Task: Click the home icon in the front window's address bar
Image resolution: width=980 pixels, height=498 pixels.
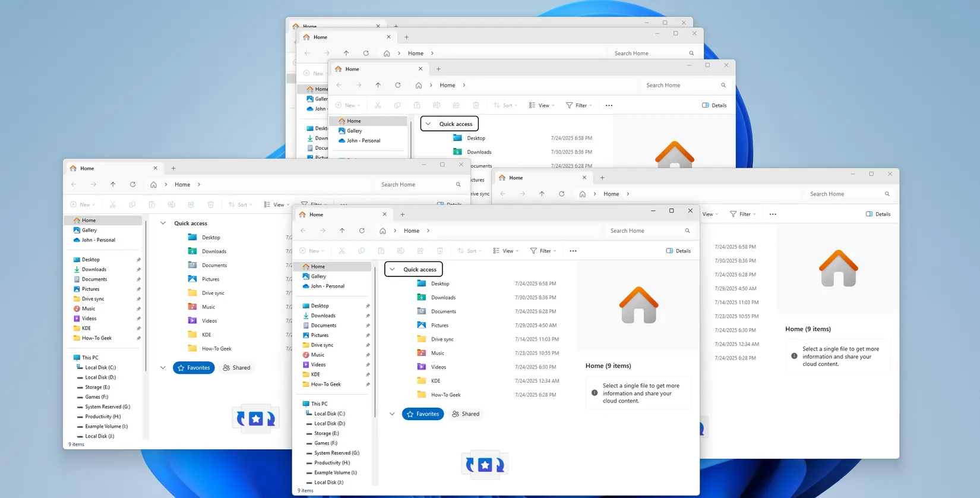Action: pos(382,231)
